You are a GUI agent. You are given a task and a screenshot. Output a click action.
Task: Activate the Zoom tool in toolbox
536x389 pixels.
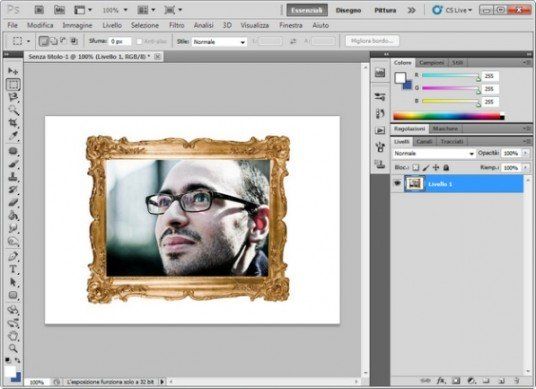click(13, 348)
